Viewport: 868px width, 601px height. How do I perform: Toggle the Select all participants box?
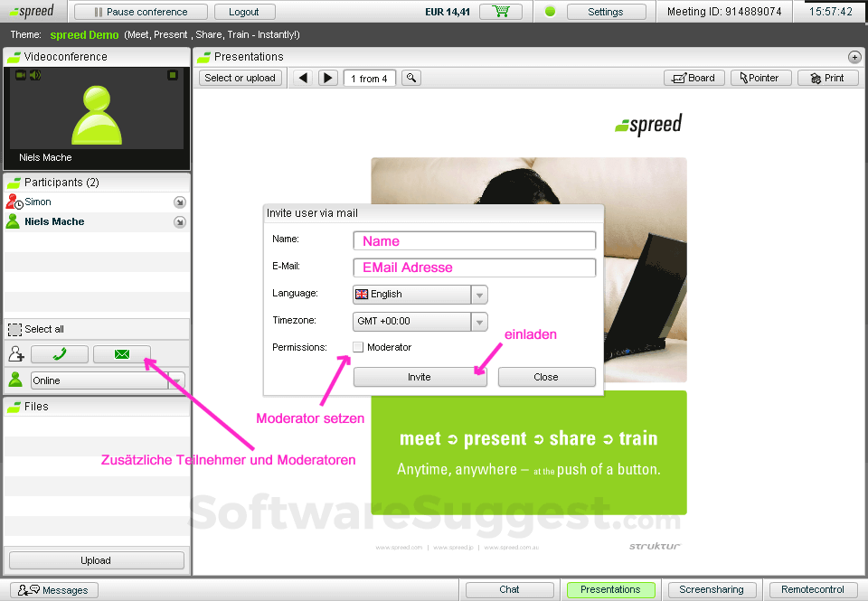pyautogui.click(x=14, y=330)
